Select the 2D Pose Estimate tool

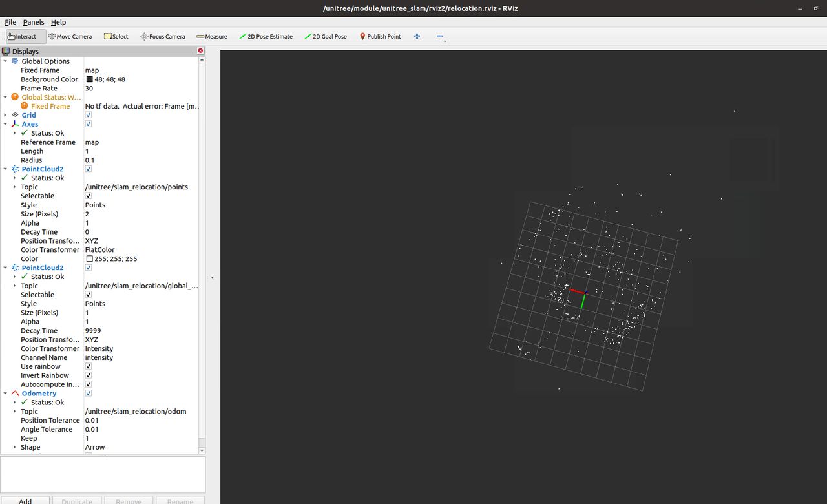[x=266, y=37]
